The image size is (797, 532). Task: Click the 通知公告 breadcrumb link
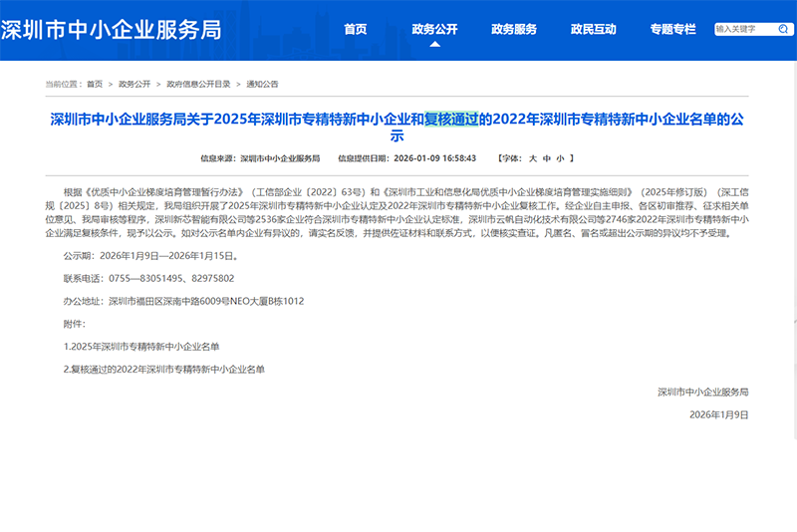[x=262, y=84]
